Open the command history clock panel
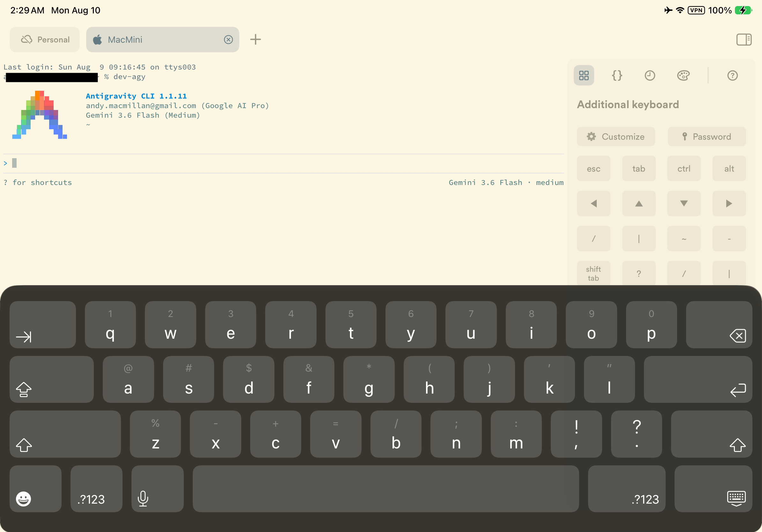This screenshot has width=762, height=532. click(650, 76)
